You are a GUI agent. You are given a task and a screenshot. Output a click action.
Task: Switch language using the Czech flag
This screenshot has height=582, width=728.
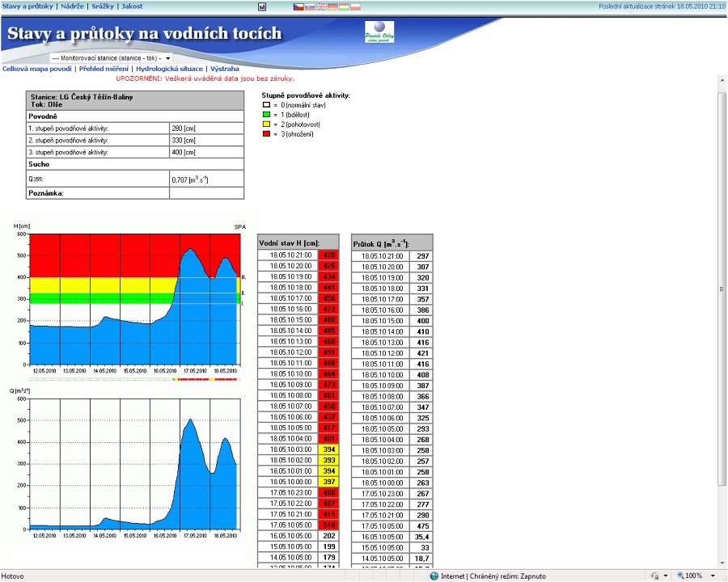(x=298, y=6)
